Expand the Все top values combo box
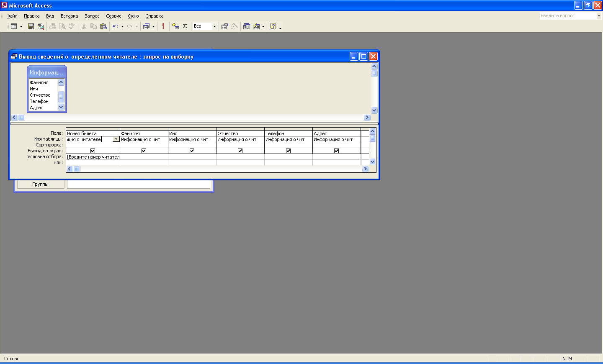The height and width of the screenshot is (364, 603). (214, 26)
